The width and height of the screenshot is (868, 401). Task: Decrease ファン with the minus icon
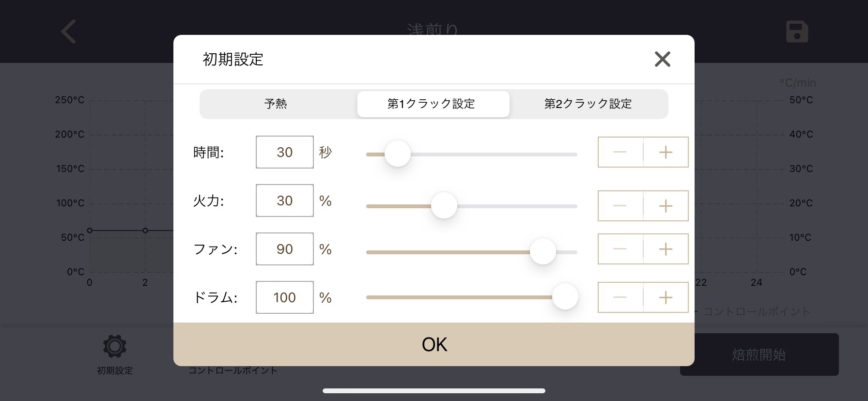point(620,249)
